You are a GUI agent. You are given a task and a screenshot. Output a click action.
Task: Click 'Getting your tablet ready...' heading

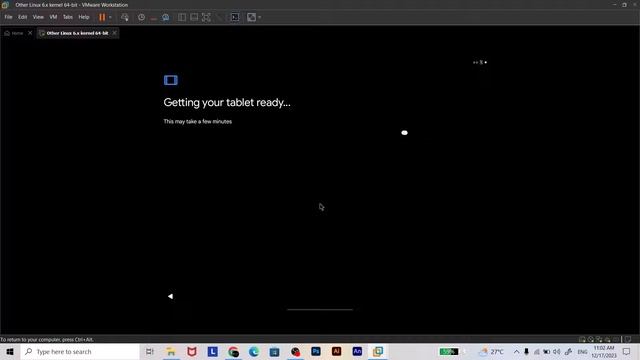pyautogui.click(x=227, y=102)
